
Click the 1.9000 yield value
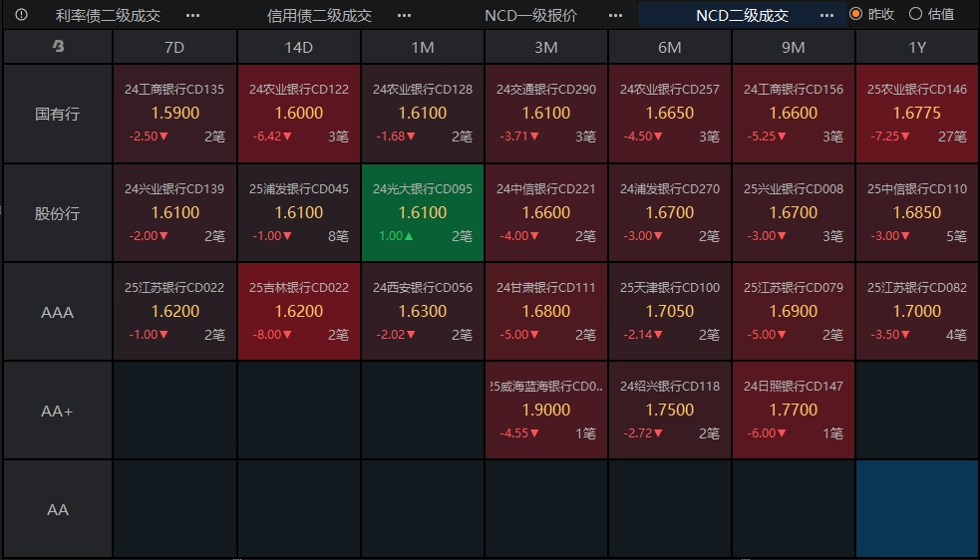(546, 410)
